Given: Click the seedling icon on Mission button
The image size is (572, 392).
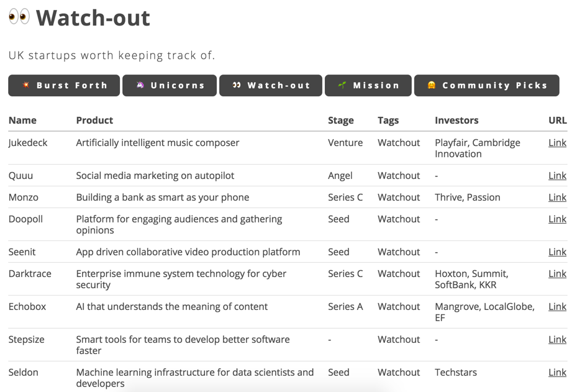Looking at the screenshot, I should point(342,85).
